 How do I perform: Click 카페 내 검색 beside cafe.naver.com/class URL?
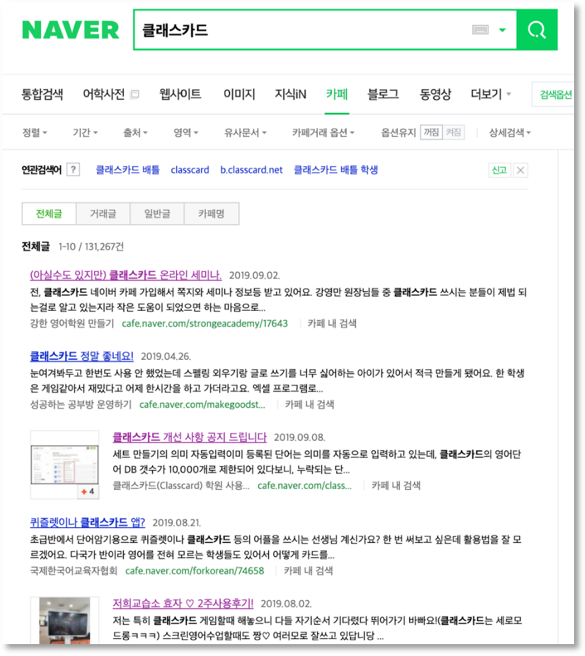(396, 486)
